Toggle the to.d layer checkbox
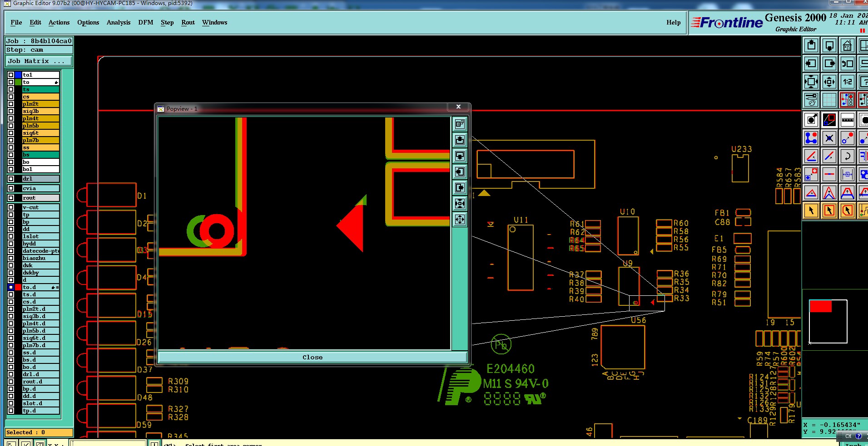The image size is (868, 446). 11,287
